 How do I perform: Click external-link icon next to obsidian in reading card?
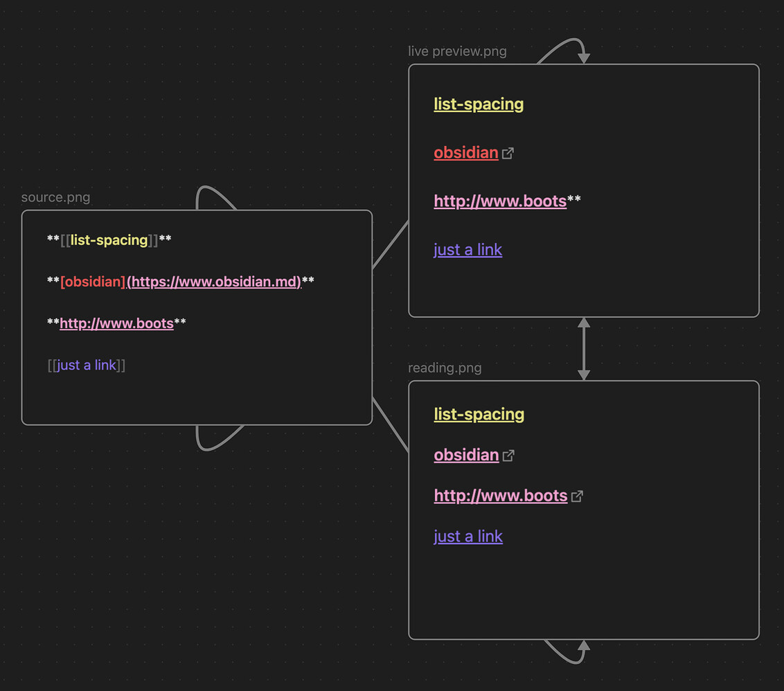(x=509, y=455)
